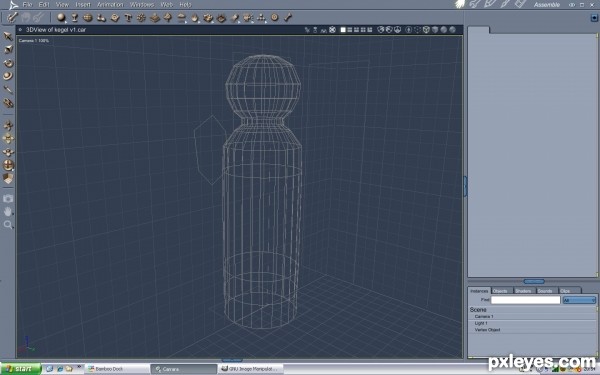Collapse the bottom sequencer tray handle
The image size is (600, 375).
232,360
